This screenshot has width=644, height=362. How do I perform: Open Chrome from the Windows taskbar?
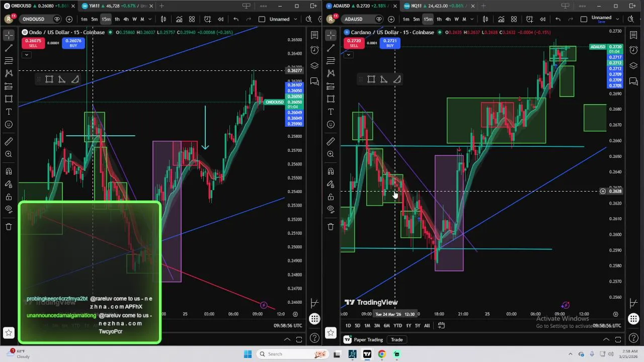tap(382, 354)
